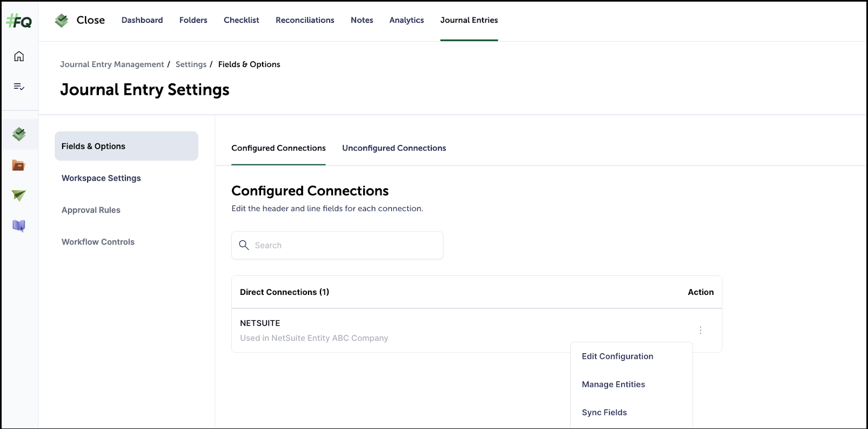Open Workflow Controls settings
This screenshot has height=429, width=868.
tap(98, 242)
